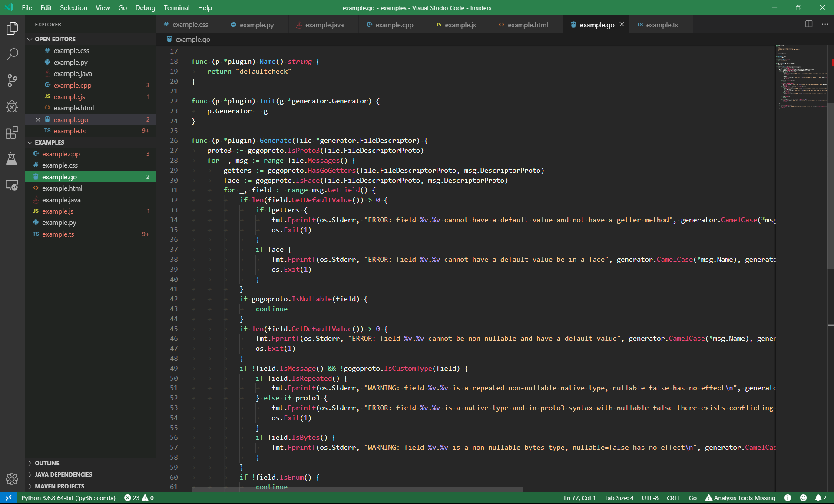The height and width of the screenshot is (504, 834).
Task: Collapse the Open Editors section
Action: pyautogui.click(x=55, y=39)
